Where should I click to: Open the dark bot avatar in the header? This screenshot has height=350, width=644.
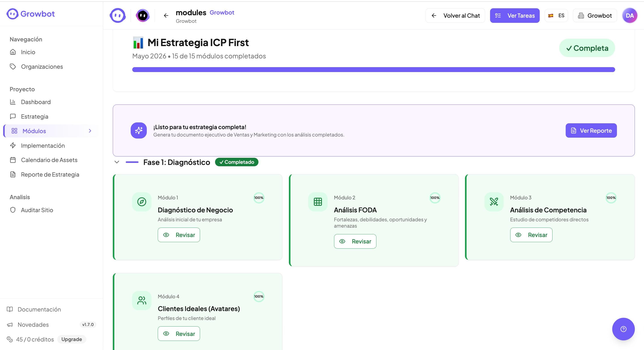coord(143,15)
